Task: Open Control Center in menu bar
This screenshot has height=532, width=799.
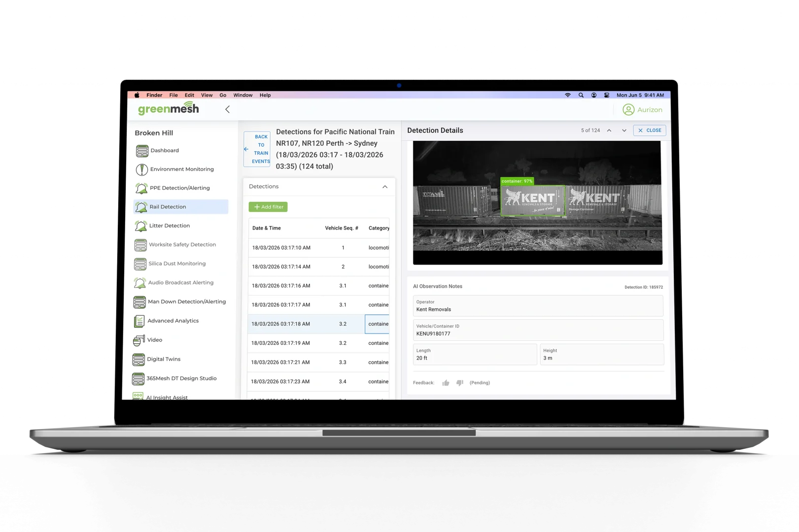Action: [607, 95]
